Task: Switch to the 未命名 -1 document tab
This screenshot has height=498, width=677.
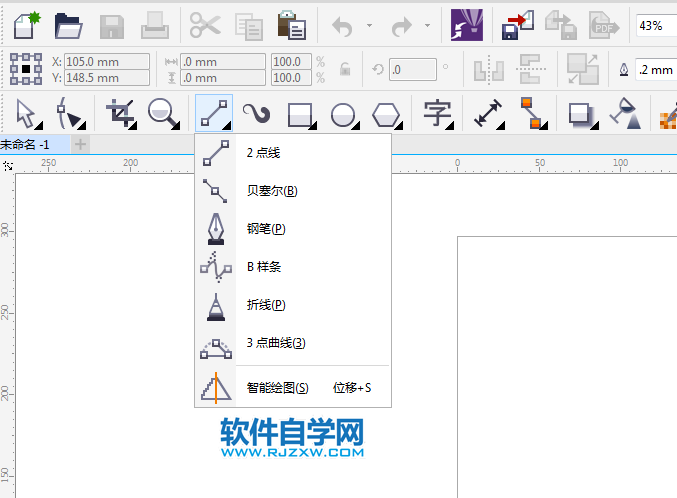Action: 32,144
